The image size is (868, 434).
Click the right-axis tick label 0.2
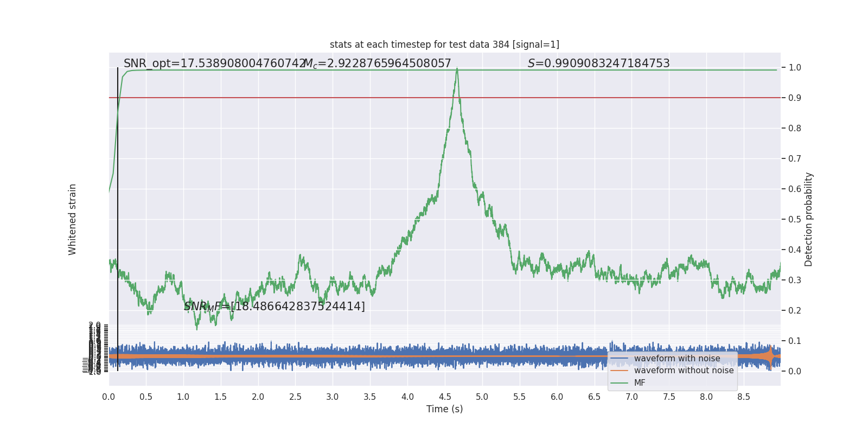point(795,311)
